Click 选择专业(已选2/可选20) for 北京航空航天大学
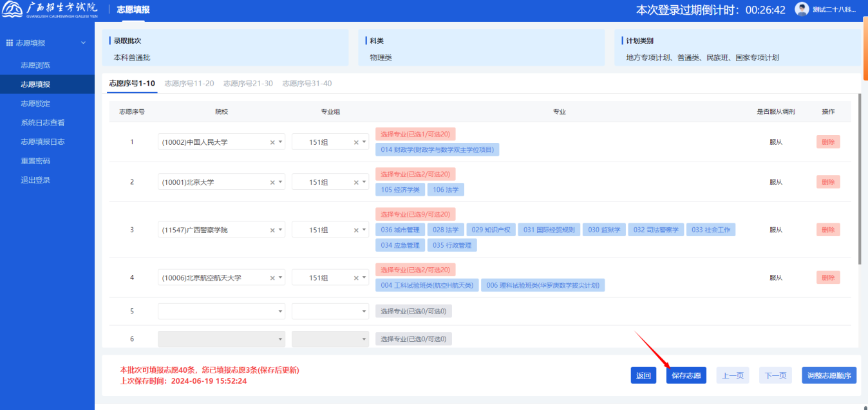This screenshot has width=868, height=410. (x=415, y=270)
